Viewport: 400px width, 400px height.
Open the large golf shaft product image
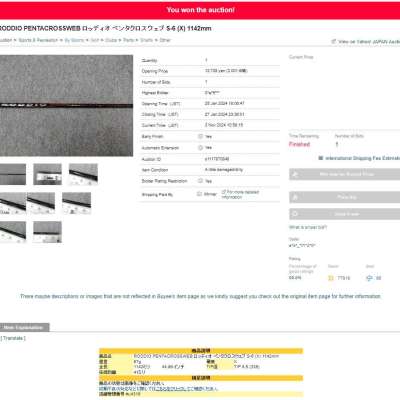point(66,106)
